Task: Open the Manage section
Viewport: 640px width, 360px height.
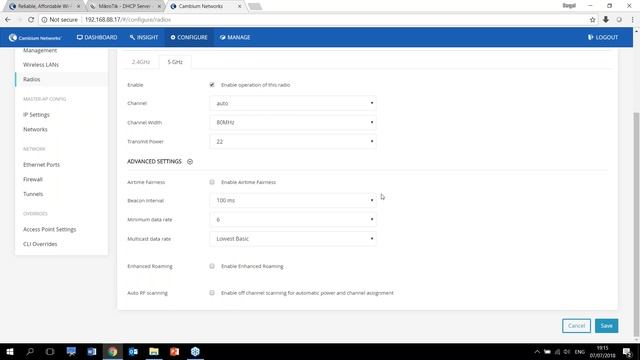Action: click(x=235, y=37)
